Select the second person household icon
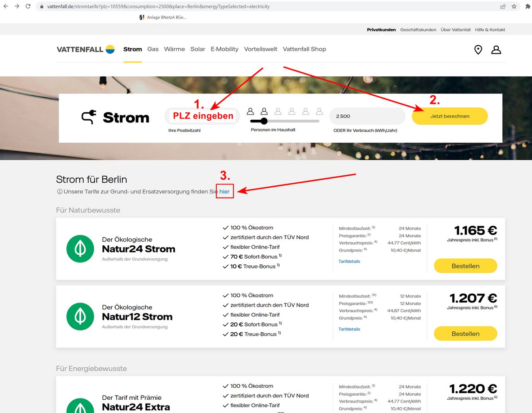The height and width of the screenshot is (413, 532). point(264,111)
